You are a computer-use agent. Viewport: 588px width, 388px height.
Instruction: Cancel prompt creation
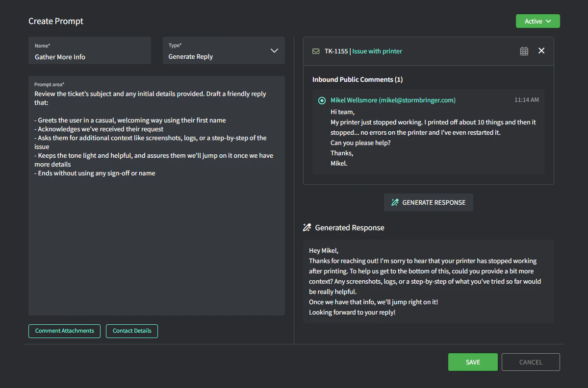tap(530, 362)
